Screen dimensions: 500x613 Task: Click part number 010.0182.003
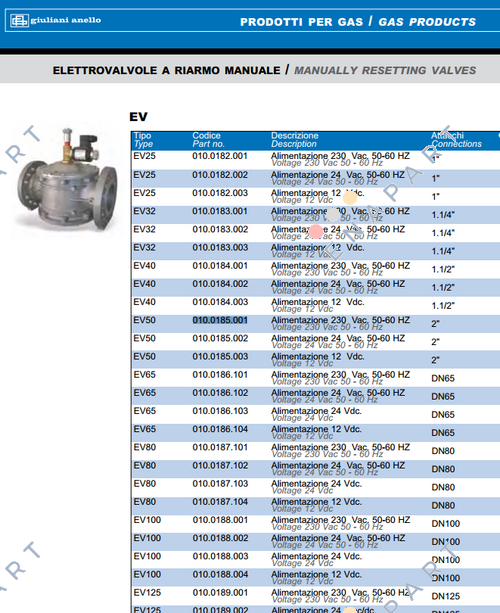[x=220, y=193]
